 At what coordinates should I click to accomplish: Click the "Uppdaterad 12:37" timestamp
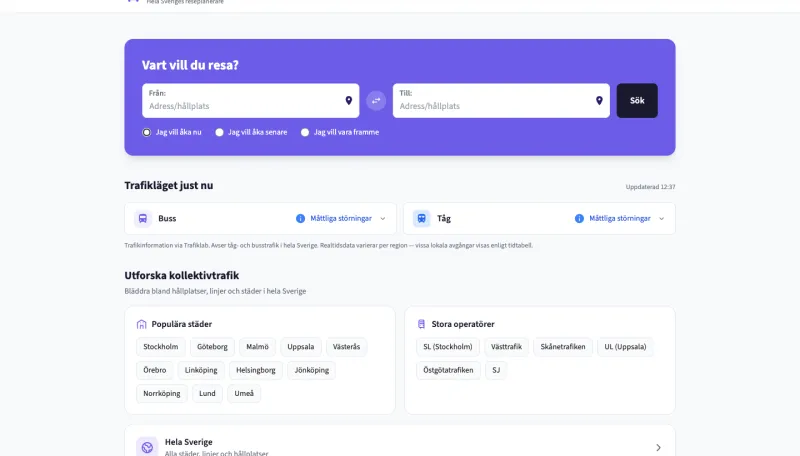[x=651, y=187]
